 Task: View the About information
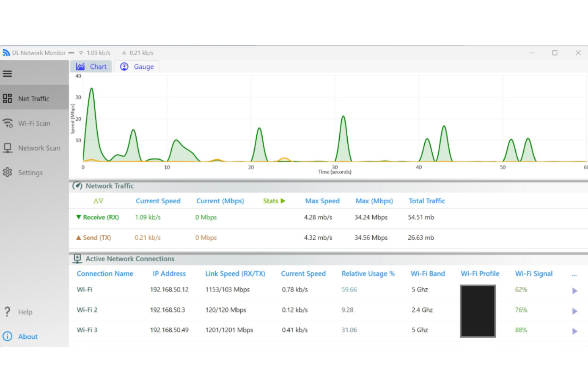[x=27, y=336]
